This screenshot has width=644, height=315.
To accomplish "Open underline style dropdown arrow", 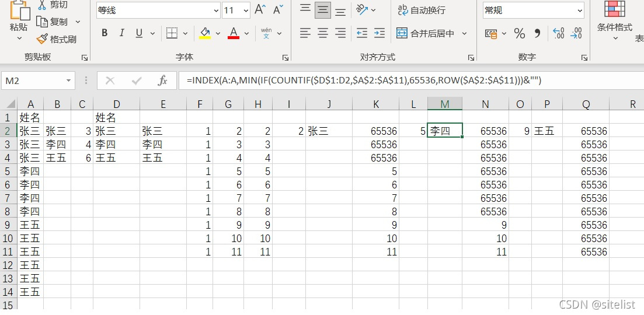I will [x=153, y=33].
